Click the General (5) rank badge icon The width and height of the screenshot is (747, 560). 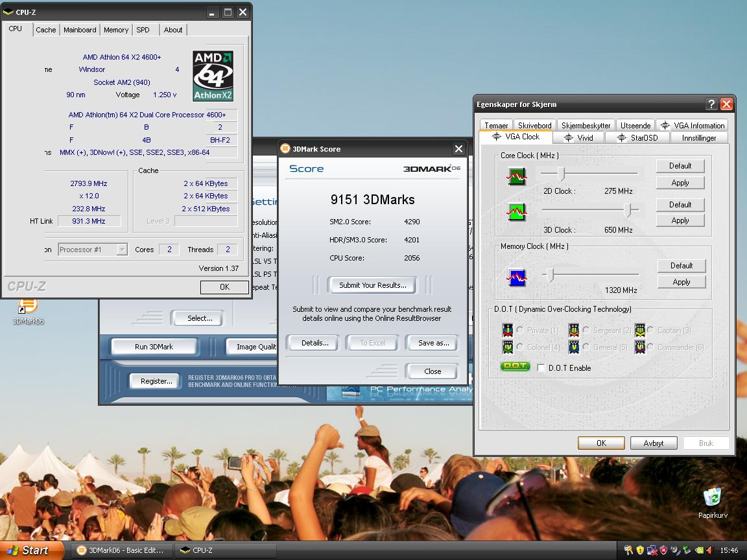(x=574, y=347)
